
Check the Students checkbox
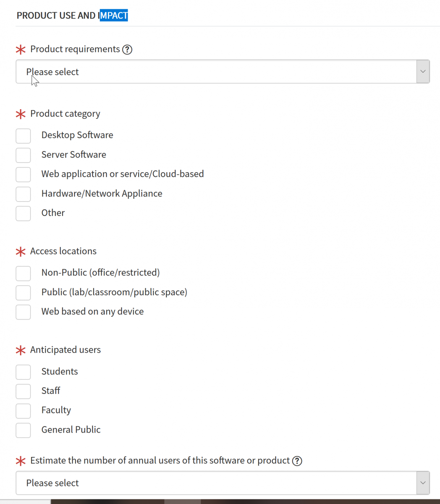coord(24,372)
